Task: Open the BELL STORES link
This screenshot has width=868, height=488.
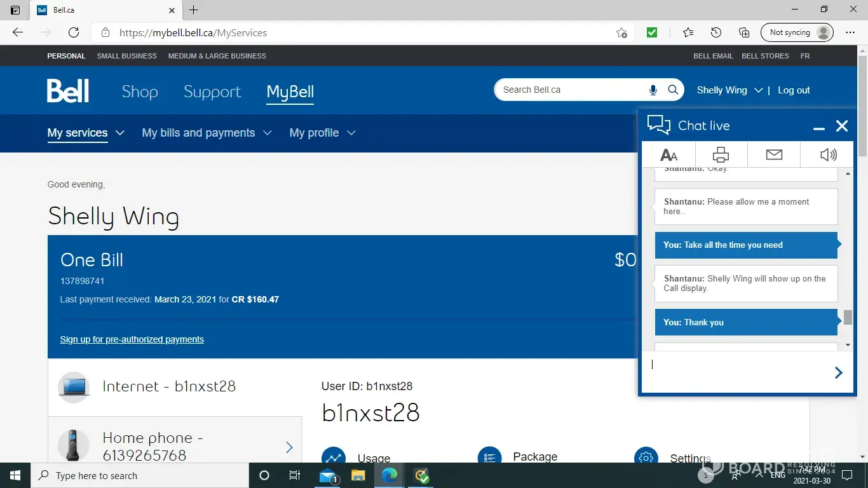Action: [x=765, y=56]
